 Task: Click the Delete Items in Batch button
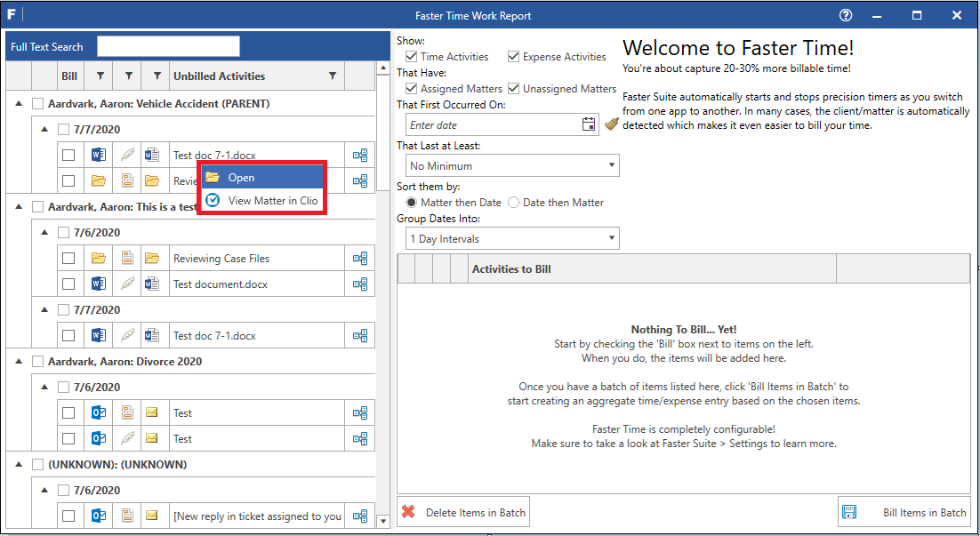[x=463, y=512]
